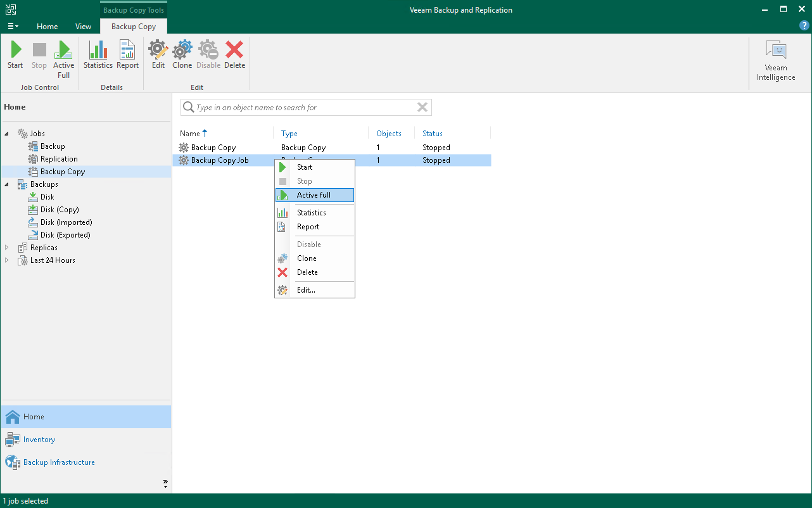Click the object name search field
The height and width of the screenshot is (508, 812).
(306, 108)
